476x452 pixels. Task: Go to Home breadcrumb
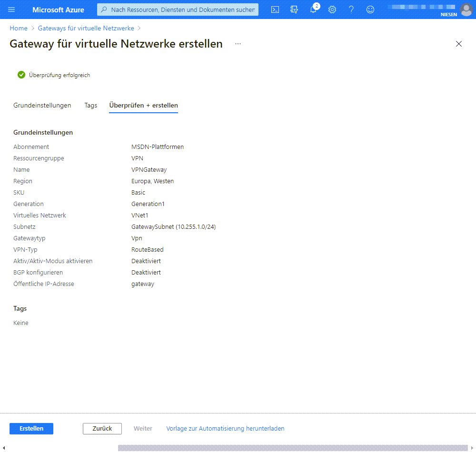(x=19, y=28)
